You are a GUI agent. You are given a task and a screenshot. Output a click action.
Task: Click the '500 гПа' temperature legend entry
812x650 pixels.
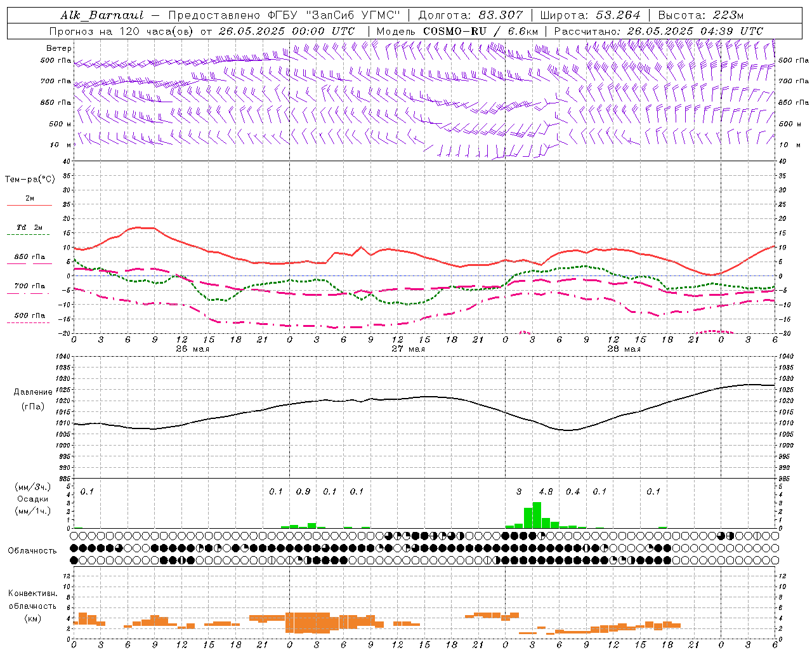(x=29, y=315)
